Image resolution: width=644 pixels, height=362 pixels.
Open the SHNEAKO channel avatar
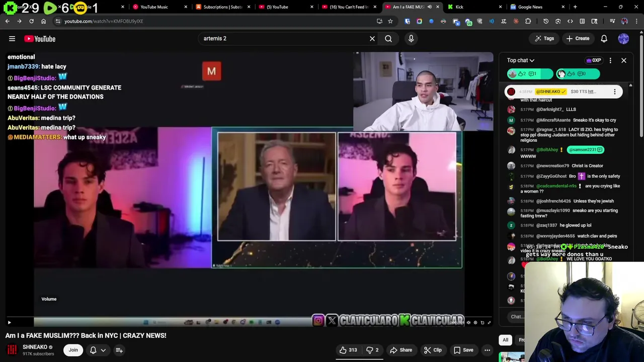[x=12, y=349]
